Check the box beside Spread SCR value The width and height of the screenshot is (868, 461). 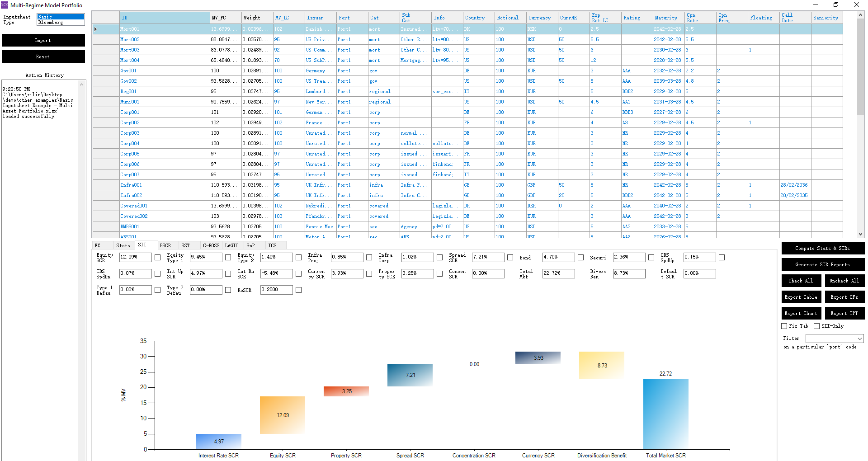[510, 258]
